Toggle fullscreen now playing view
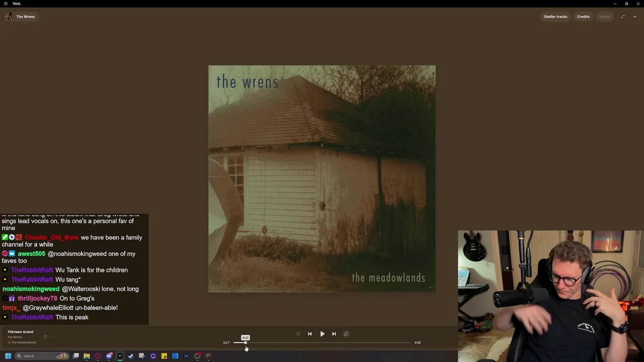The width and height of the screenshot is (644, 362). (623, 17)
